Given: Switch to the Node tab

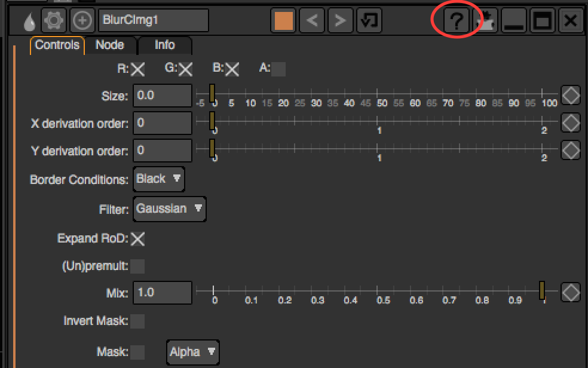Looking at the screenshot, I should tap(110, 45).
